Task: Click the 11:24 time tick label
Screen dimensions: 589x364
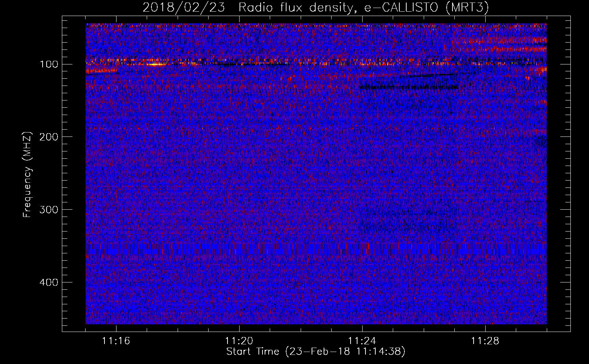Action: pos(362,341)
